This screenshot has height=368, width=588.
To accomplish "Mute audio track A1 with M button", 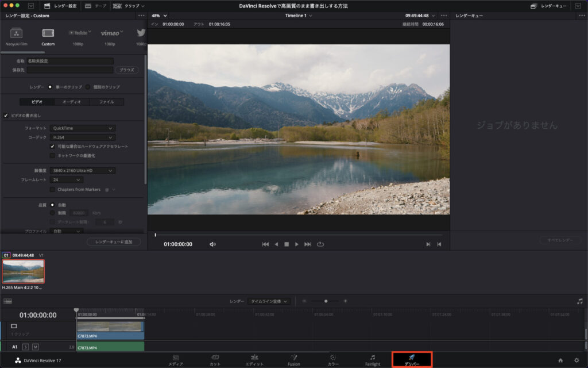I will [x=35, y=347].
